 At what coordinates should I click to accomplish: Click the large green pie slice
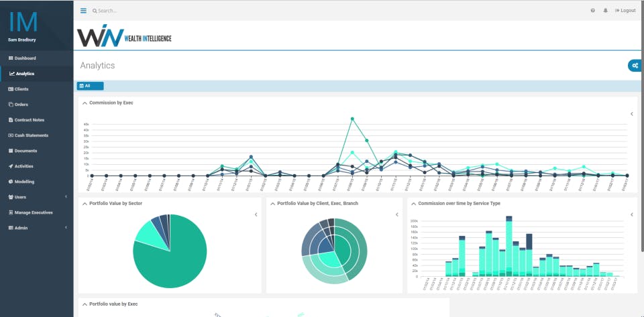tap(172, 263)
